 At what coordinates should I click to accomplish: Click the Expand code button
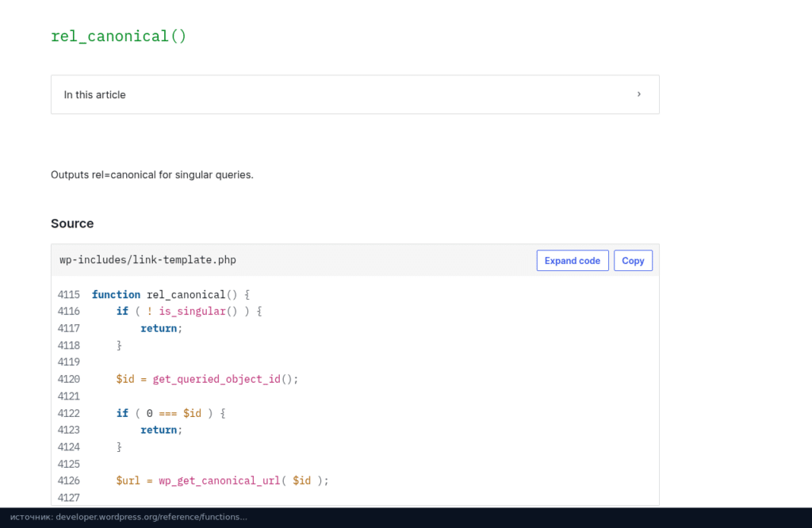(x=573, y=260)
